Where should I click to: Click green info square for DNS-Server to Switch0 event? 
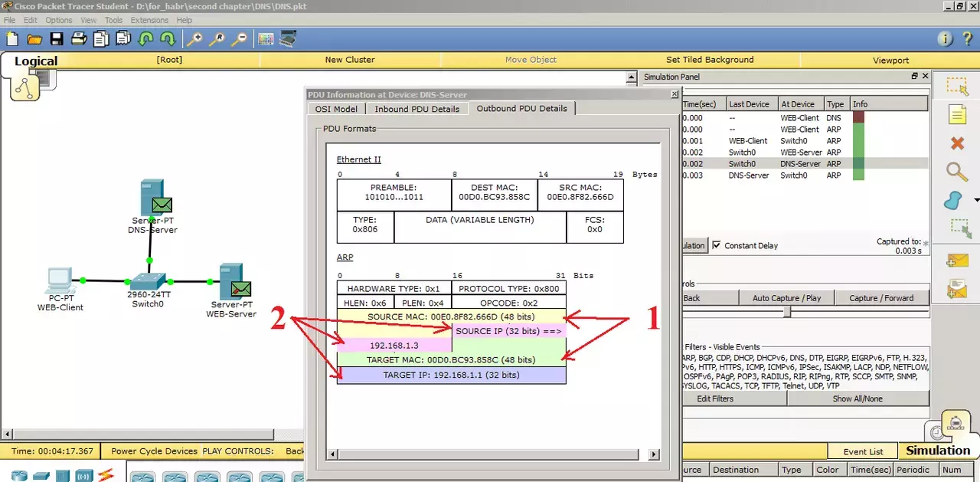point(857,175)
